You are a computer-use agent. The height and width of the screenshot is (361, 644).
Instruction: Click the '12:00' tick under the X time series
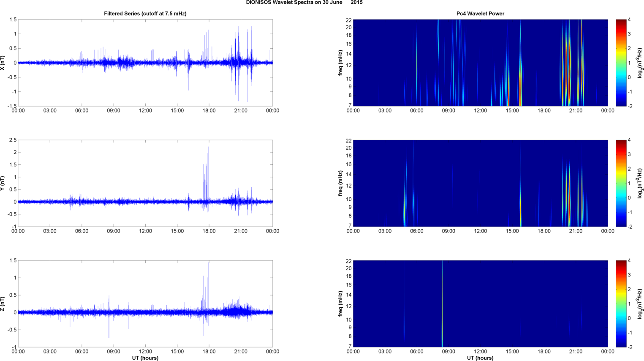click(x=145, y=111)
